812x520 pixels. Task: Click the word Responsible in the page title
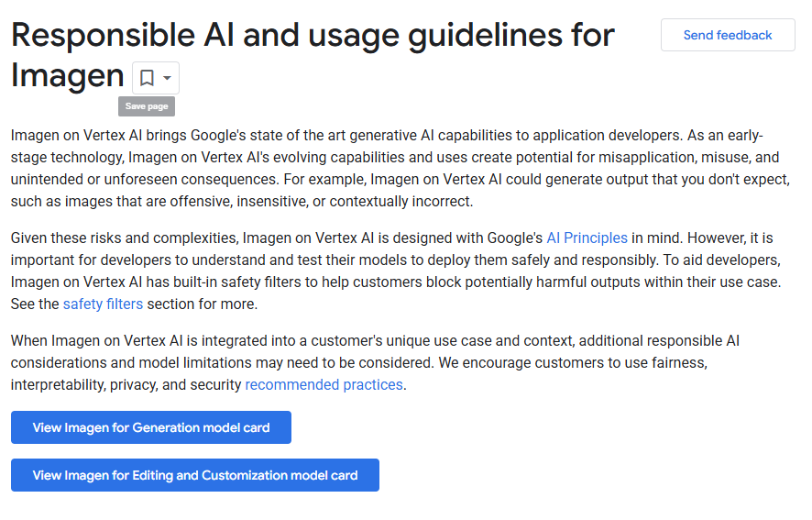pyautogui.click(x=103, y=36)
